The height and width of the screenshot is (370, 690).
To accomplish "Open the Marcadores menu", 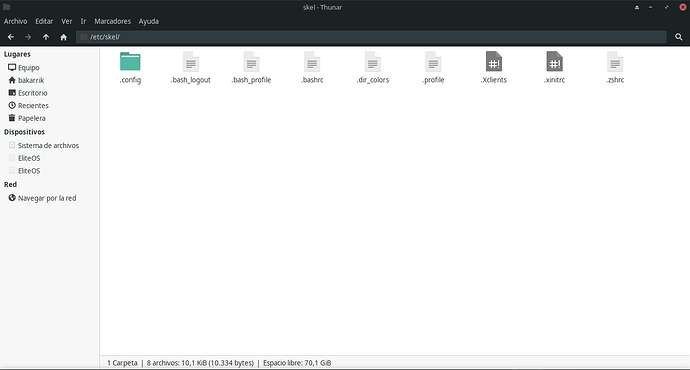I will point(113,21).
